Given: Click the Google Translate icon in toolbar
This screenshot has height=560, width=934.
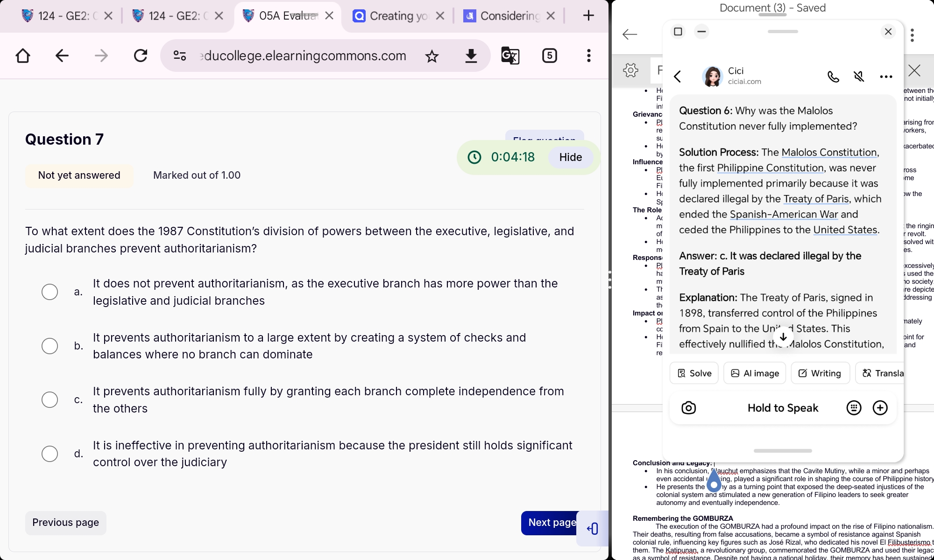Looking at the screenshot, I should pyautogui.click(x=510, y=56).
